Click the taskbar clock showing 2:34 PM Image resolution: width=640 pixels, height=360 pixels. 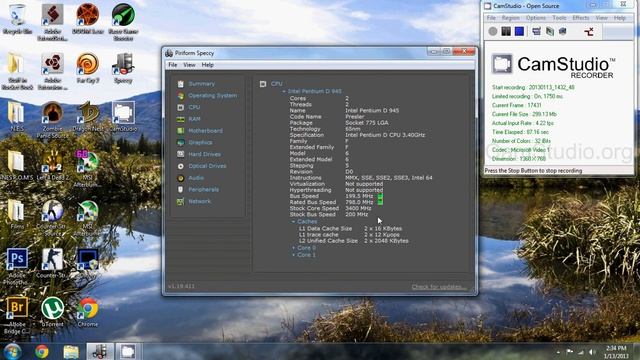click(616, 352)
